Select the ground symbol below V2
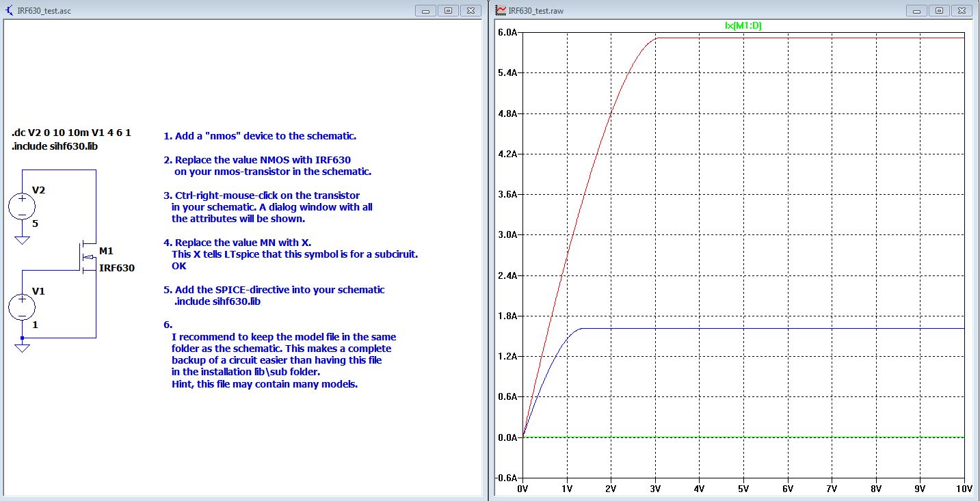 22,240
